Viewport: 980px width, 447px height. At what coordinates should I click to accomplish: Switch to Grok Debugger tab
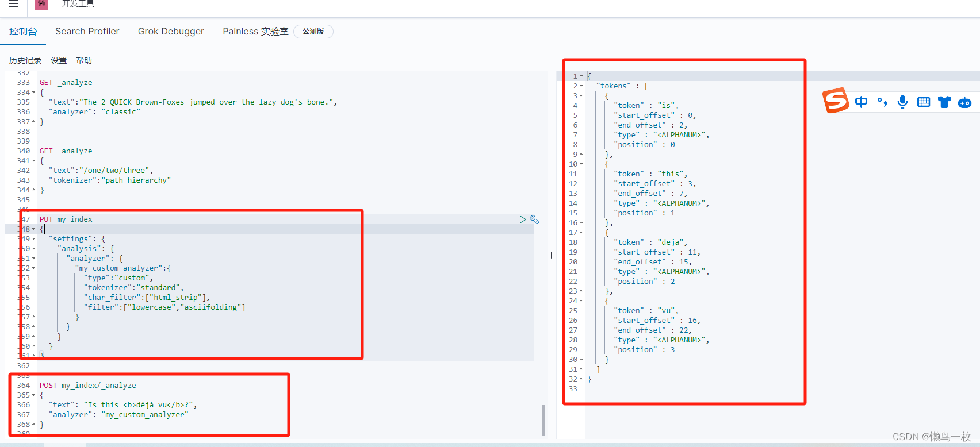click(x=171, y=32)
